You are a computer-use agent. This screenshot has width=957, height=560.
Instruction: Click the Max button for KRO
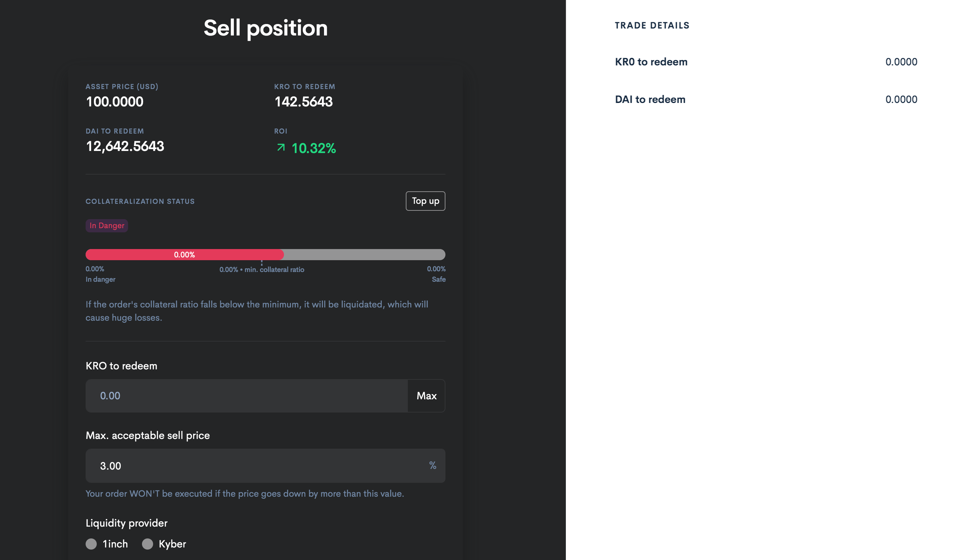[x=426, y=395]
